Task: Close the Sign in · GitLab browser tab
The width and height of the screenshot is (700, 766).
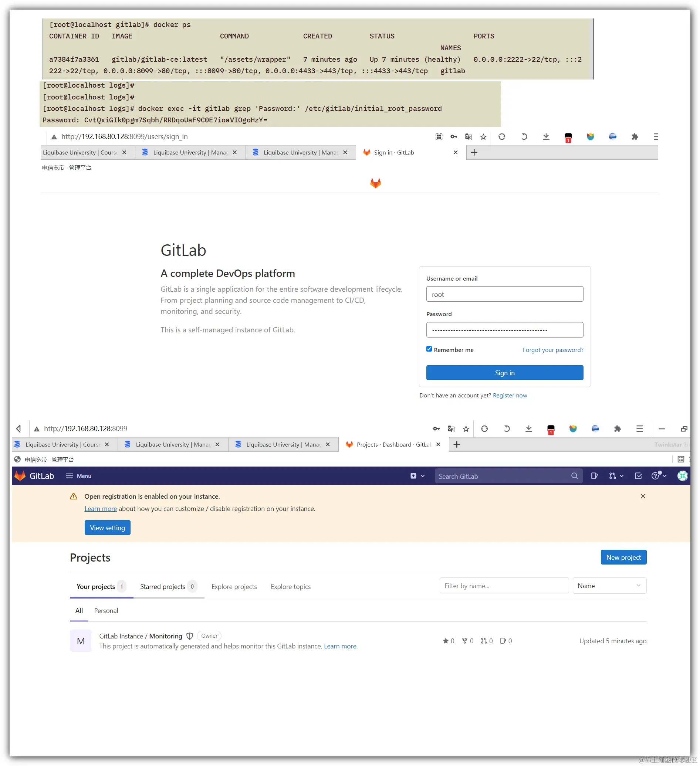Action: click(455, 152)
